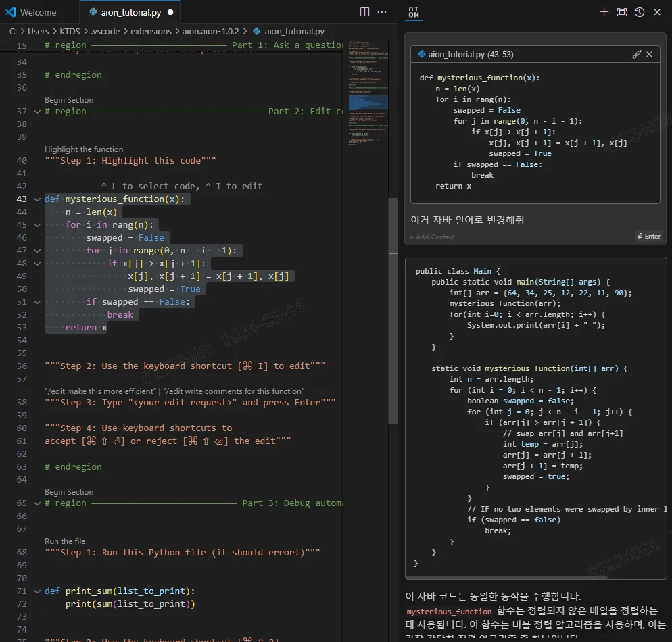Select the aion_tutorial.py editor tab
Image resolution: width=672 pixels, height=642 pixels.
pyautogui.click(x=126, y=12)
